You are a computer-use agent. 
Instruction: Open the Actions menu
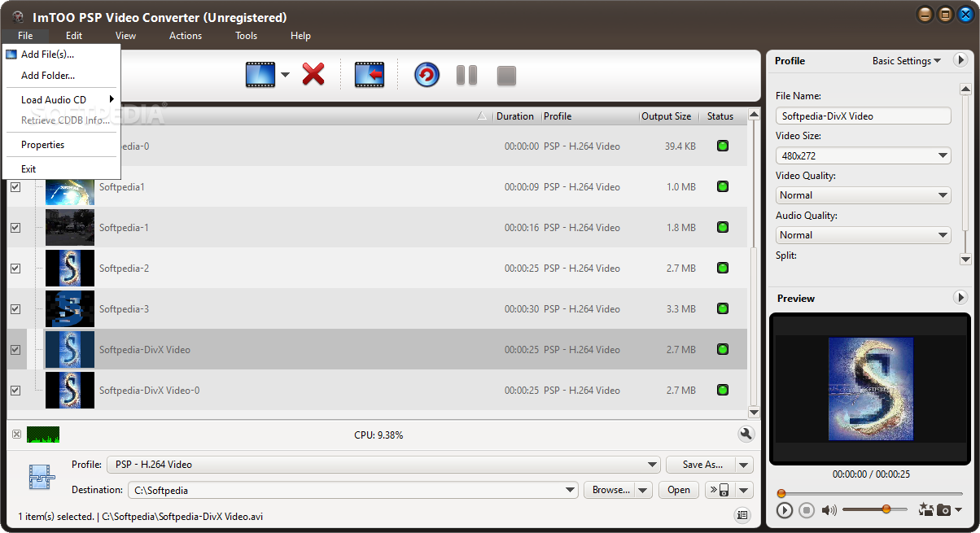click(186, 36)
